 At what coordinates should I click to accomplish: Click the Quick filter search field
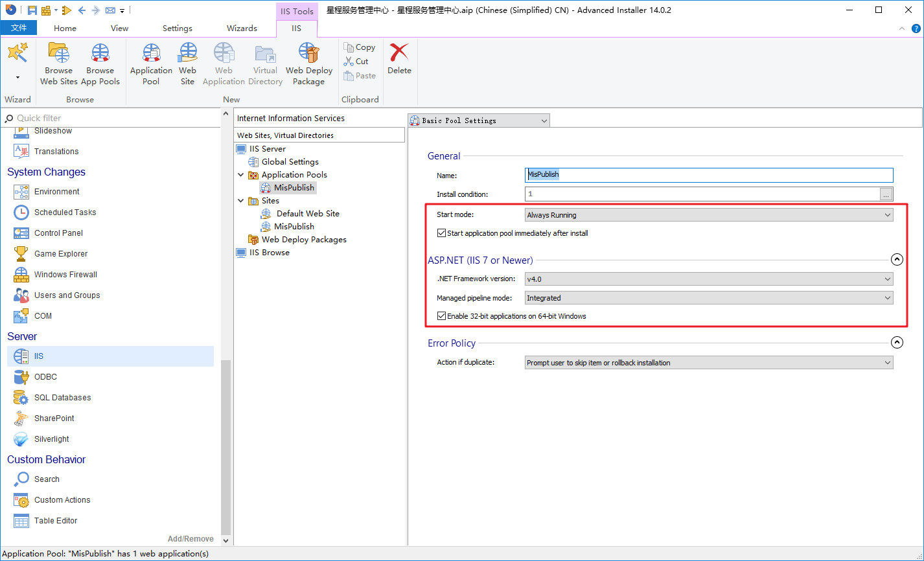(x=111, y=118)
